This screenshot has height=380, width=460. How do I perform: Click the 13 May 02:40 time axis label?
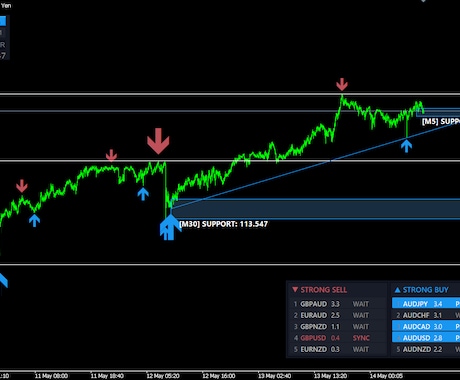tap(274, 376)
